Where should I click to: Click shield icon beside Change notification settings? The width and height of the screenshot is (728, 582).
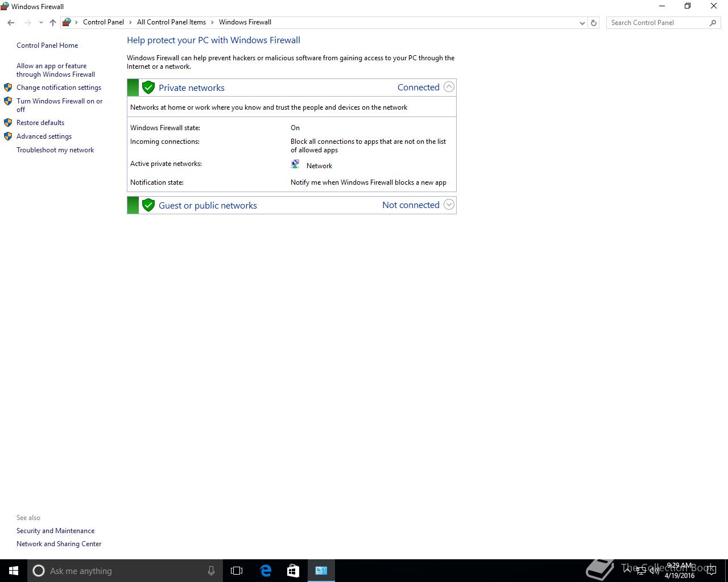pos(8,88)
